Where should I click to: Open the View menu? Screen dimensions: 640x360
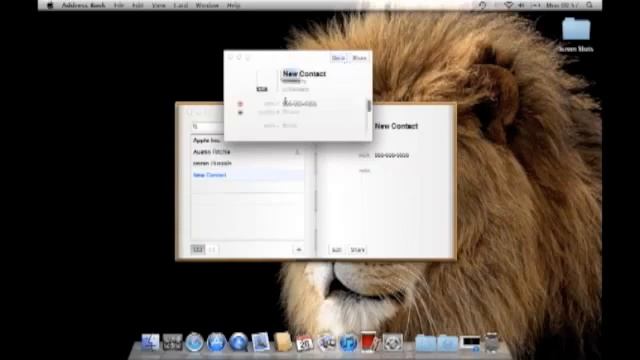(x=158, y=5)
